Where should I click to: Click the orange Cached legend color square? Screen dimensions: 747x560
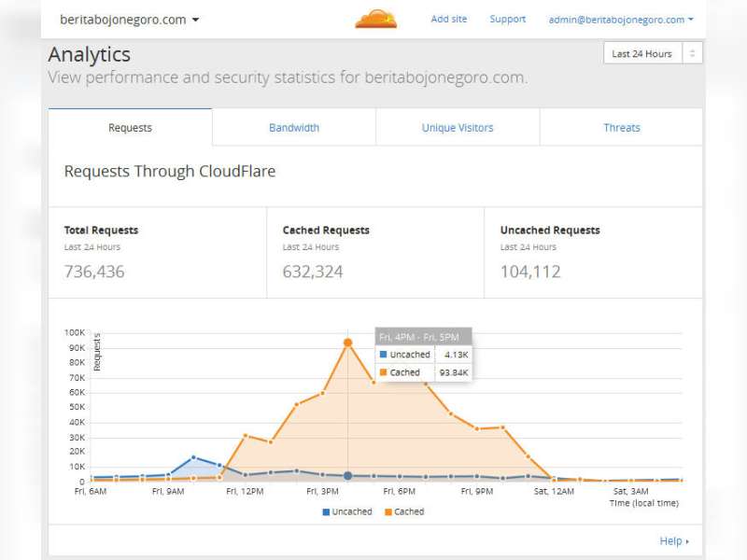pyautogui.click(x=388, y=512)
